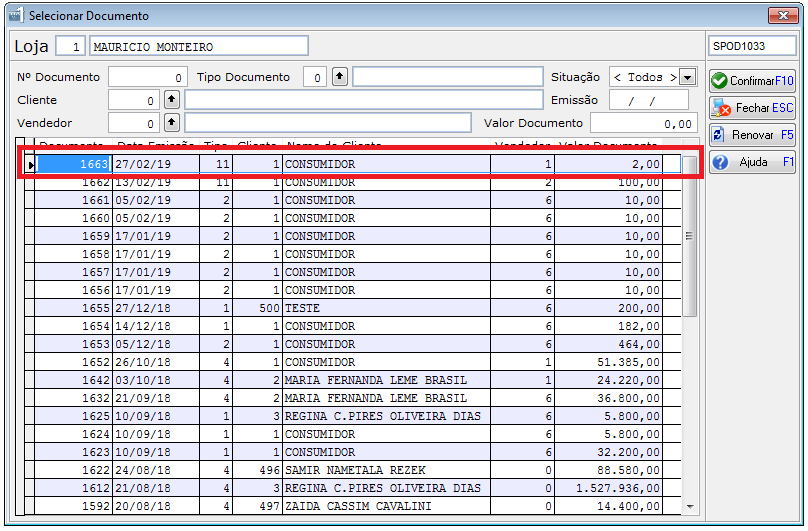Viewport: 808px width, 531px height.
Task: Select document row 1663
Action: 353,164
